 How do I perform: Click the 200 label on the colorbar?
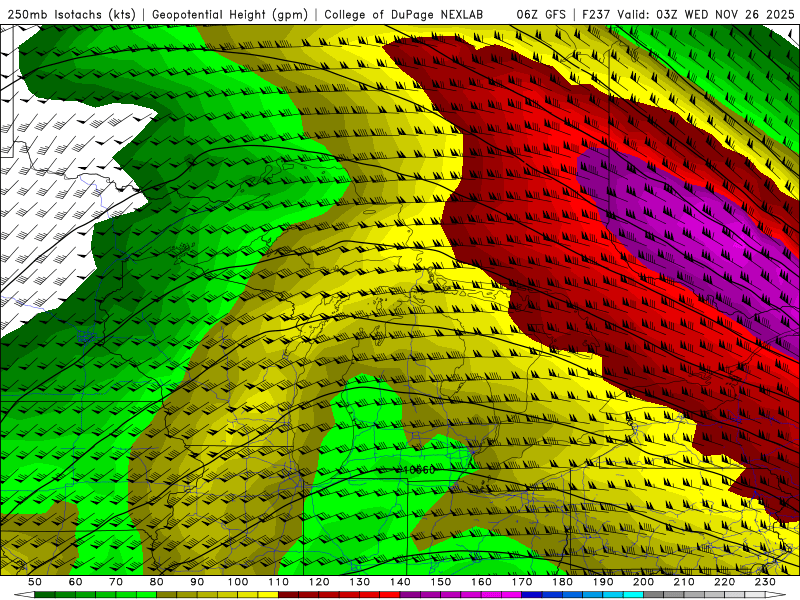point(643,582)
